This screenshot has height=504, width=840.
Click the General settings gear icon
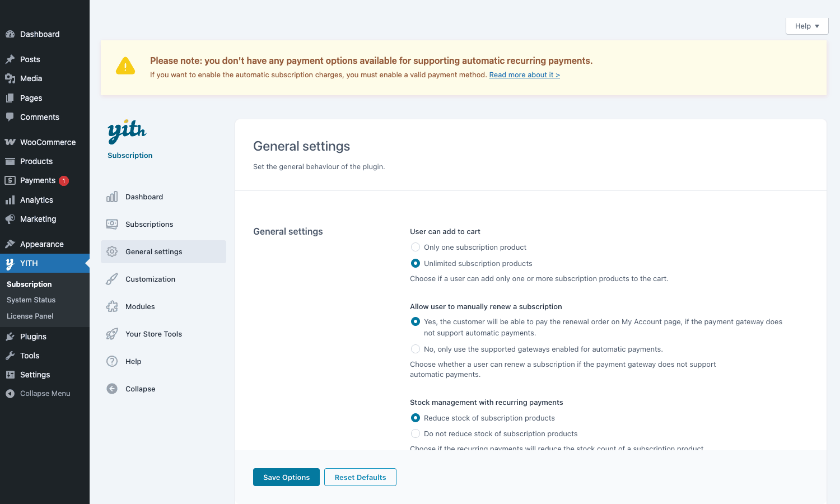112,251
